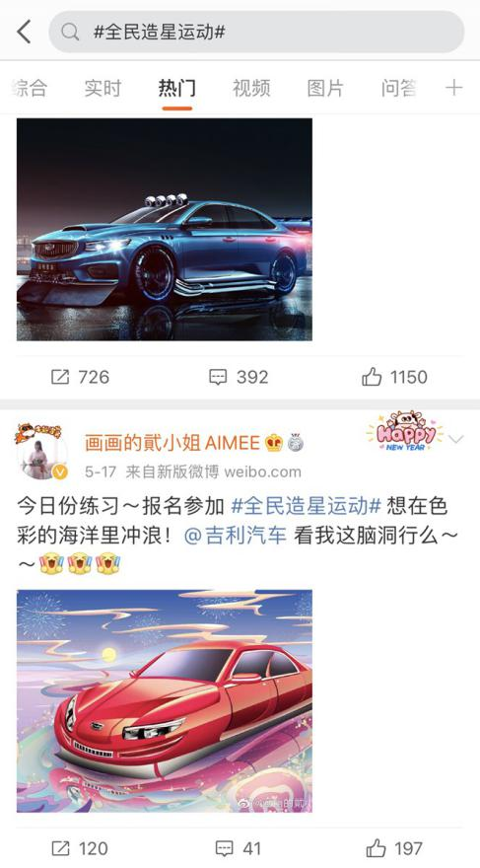480x868 pixels.
Task: Repost the blue car post (726)
Action: click(x=80, y=377)
